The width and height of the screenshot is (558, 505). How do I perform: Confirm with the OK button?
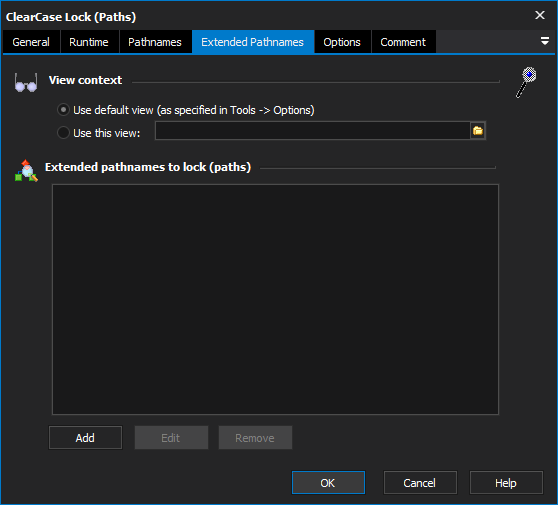pos(328,483)
